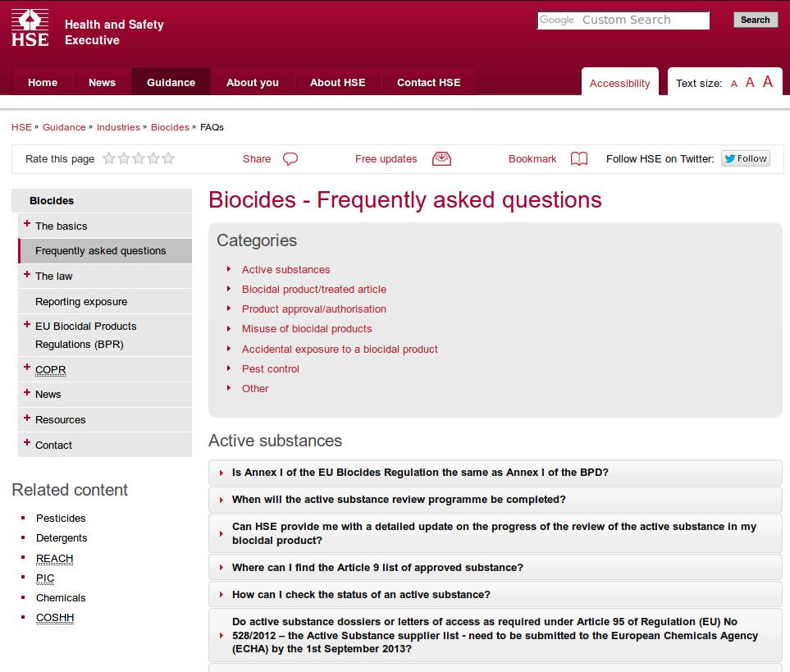
Task: Expand The basics sidebar section
Action: pyautogui.click(x=27, y=224)
